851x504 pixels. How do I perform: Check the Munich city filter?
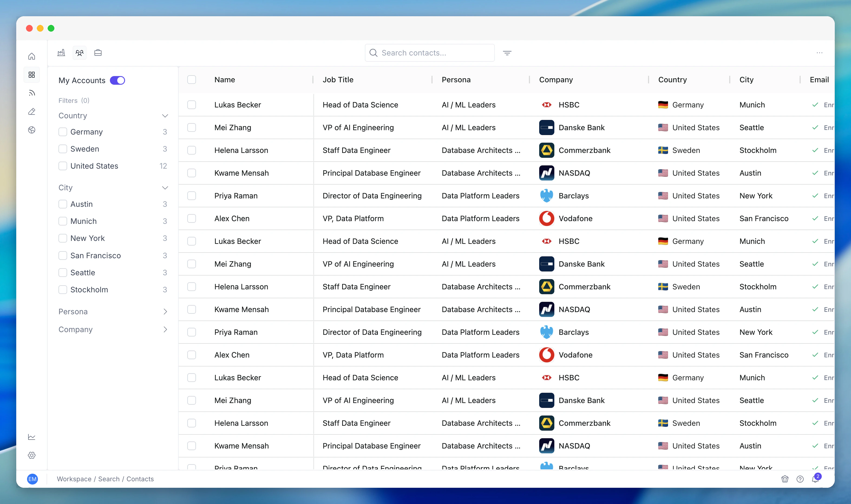[x=63, y=221]
